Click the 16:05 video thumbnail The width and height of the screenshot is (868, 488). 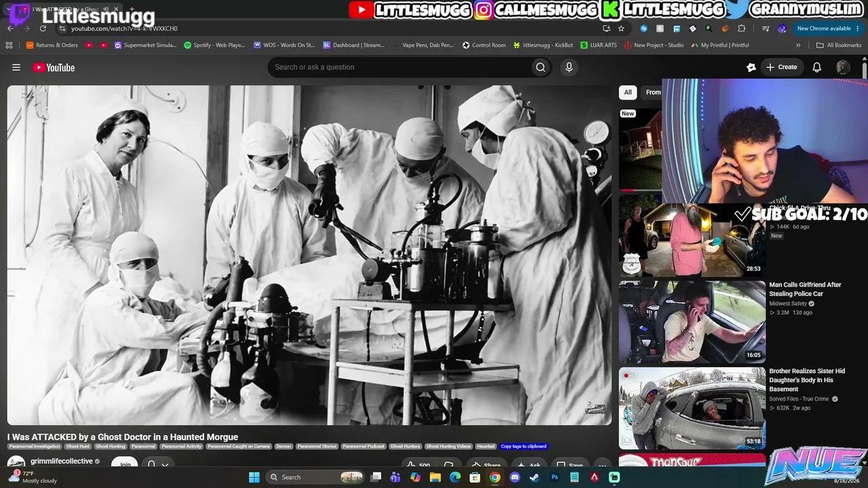pos(692,322)
